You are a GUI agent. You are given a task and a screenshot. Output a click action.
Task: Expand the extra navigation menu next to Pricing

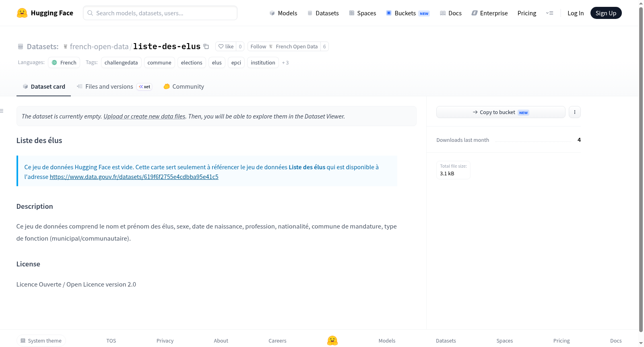pyautogui.click(x=549, y=13)
